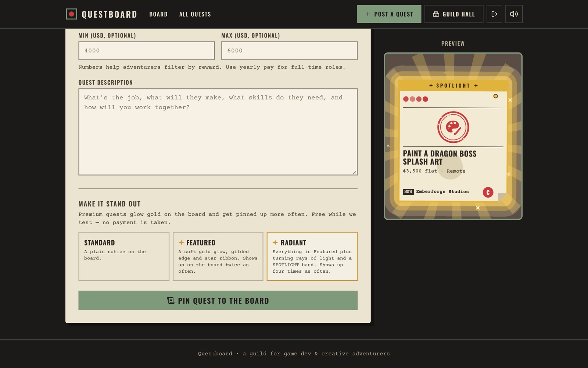Click the NEW badge on the preview card

point(408,192)
